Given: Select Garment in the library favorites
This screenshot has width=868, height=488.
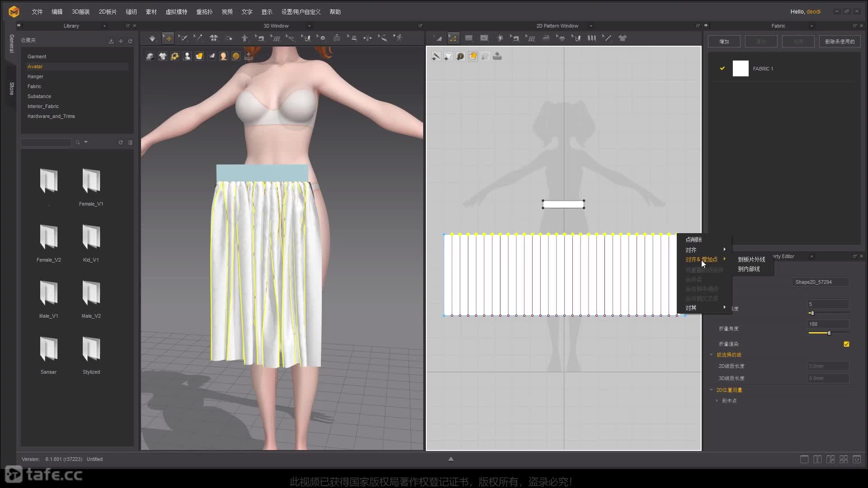Looking at the screenshot, I should click(x=37, y=56).
